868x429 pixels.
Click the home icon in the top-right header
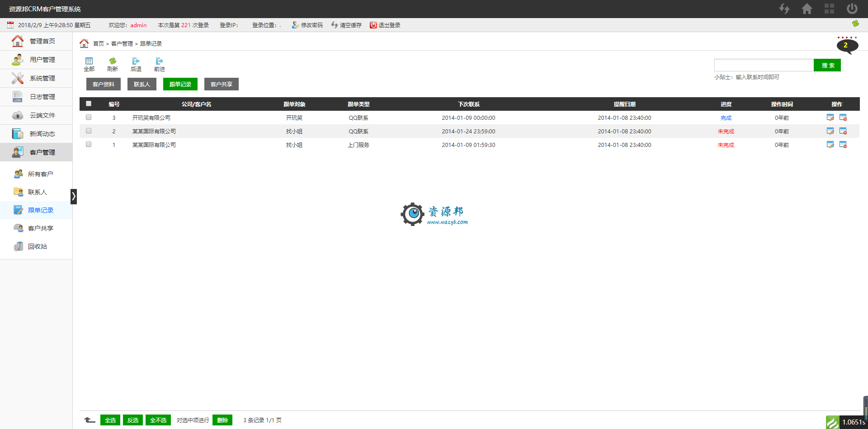pyautogui.click(x=807, y=9)
